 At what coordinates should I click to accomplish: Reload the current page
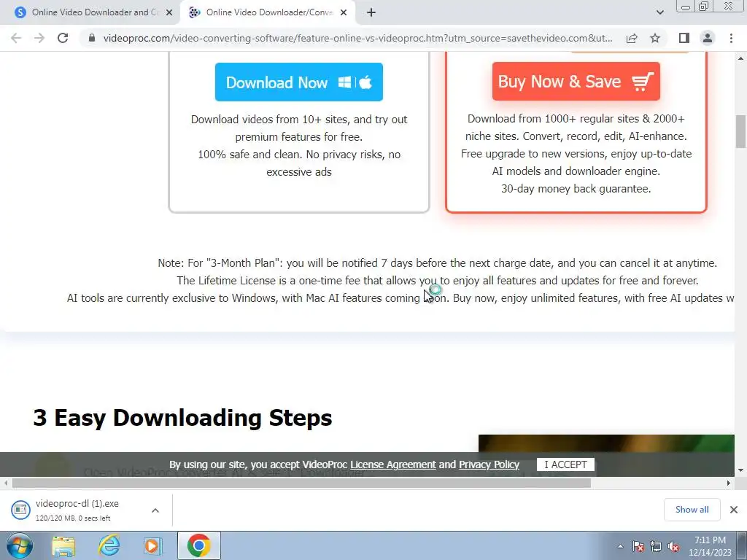coord(63,38)
